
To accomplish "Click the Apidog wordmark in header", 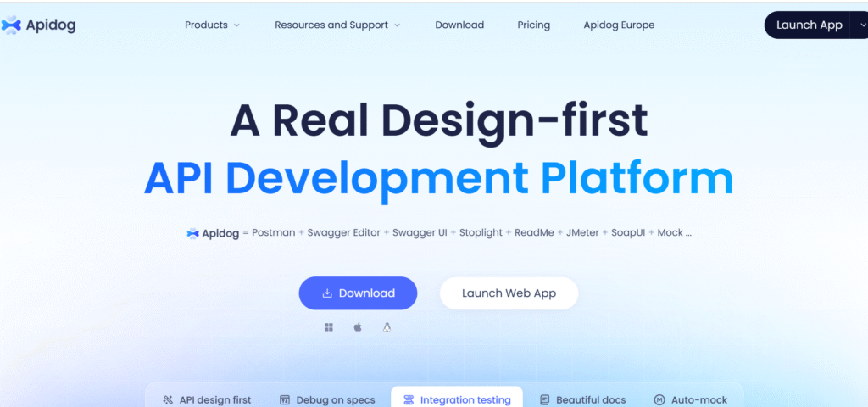I will (x=50, y=25).
